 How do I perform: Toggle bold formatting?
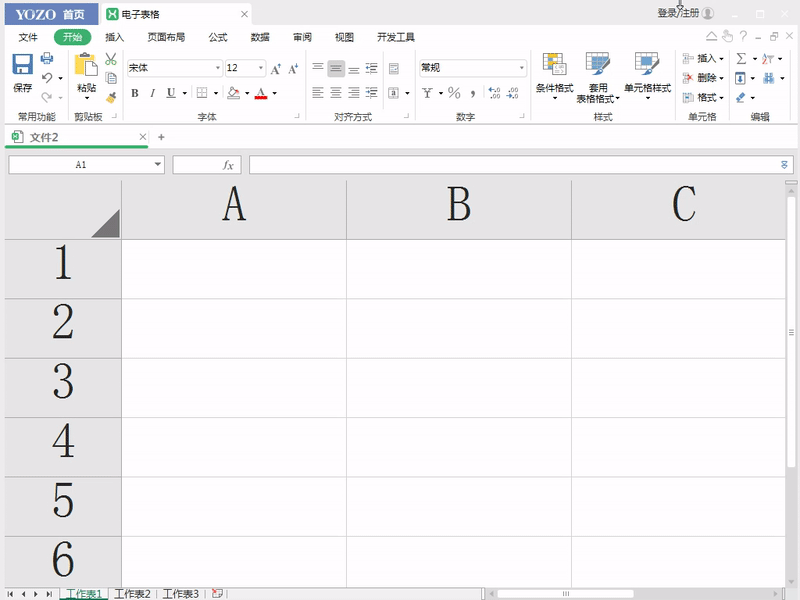pyautogui.click(x=135, y=93)
